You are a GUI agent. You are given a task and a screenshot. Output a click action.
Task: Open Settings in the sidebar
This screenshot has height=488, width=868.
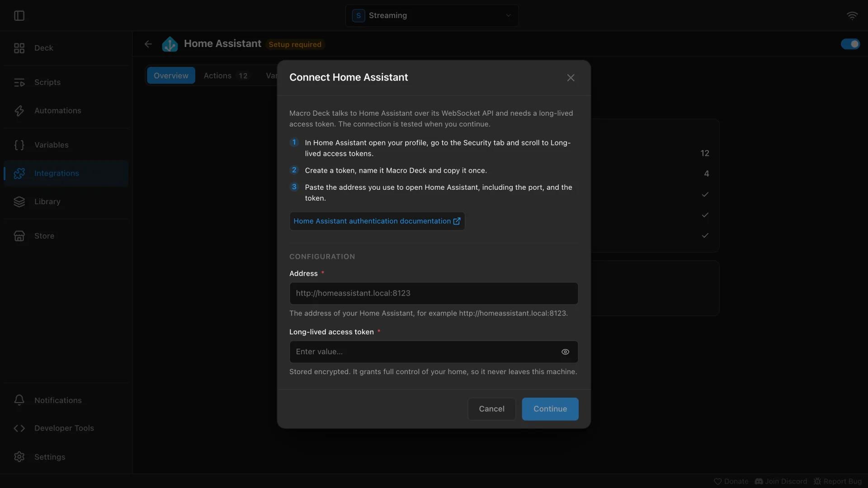pos(66,457)
